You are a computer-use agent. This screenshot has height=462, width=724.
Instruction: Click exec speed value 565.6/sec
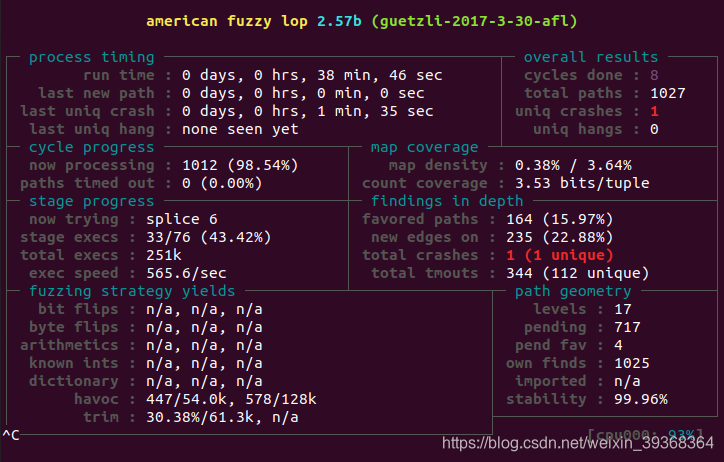point(186,273)
